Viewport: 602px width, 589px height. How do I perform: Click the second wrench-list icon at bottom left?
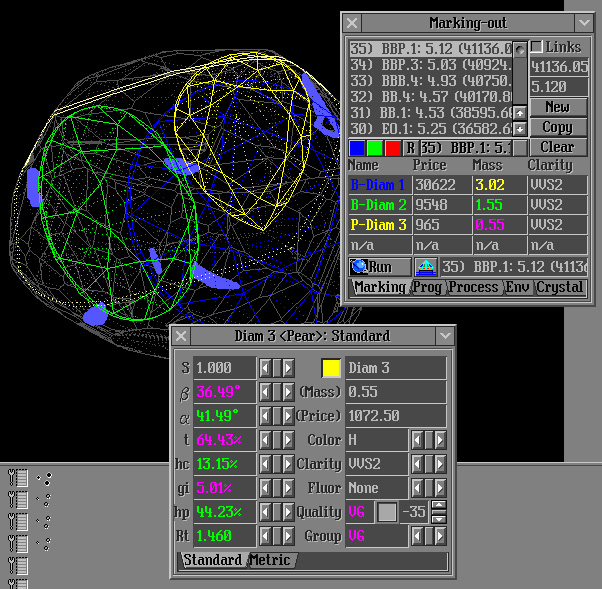click(17, 499)
